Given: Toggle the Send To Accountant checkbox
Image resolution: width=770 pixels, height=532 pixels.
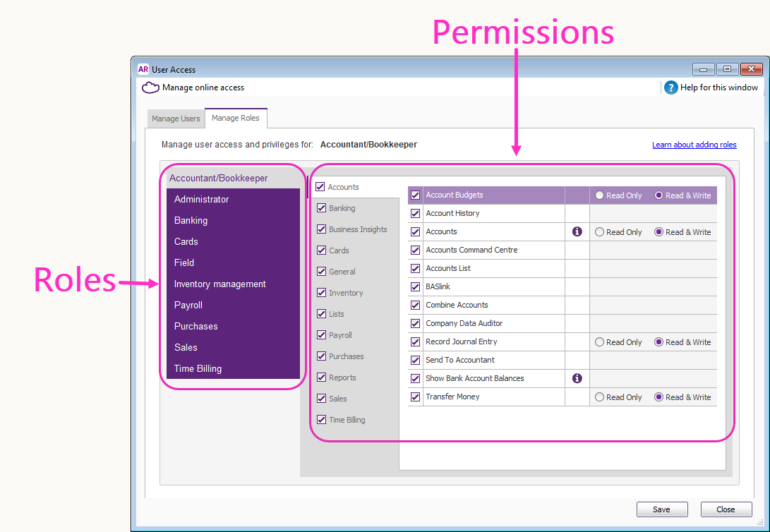Looking at the screenshot, I should [416, 361].
